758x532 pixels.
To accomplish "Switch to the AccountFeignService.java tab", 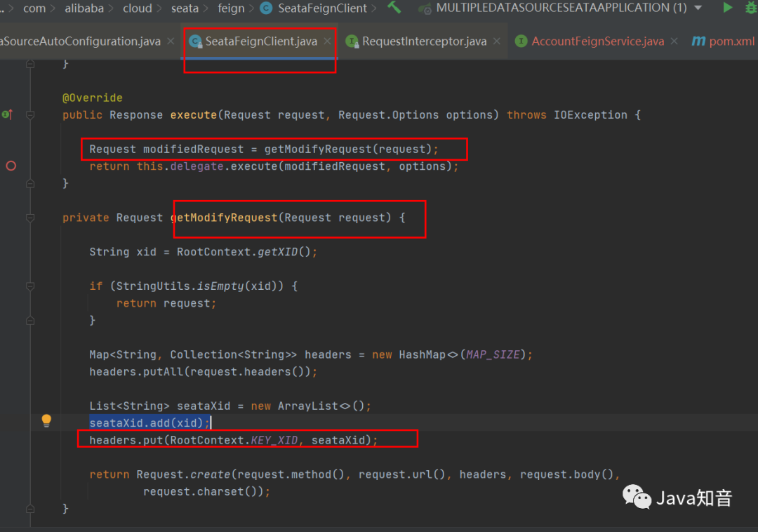I will pyautogui.click(x=597, y=41).
